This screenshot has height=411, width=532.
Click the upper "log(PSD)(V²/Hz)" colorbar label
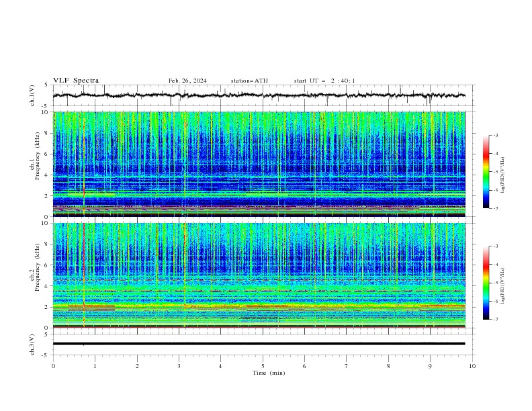(503, 175)
